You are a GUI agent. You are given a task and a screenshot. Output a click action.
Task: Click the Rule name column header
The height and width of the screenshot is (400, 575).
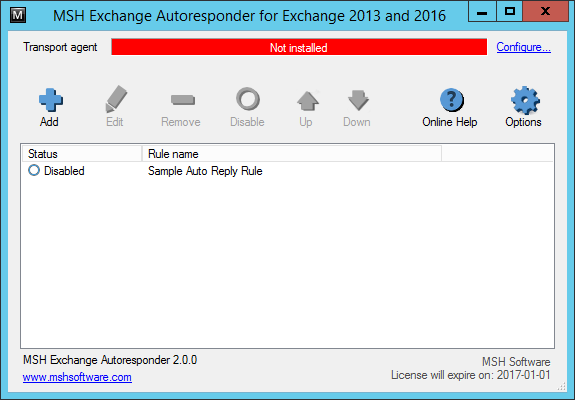click(292, 154)
